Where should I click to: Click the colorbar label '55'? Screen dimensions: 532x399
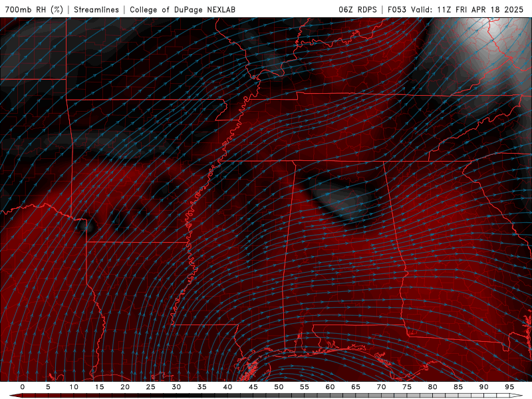305,387
